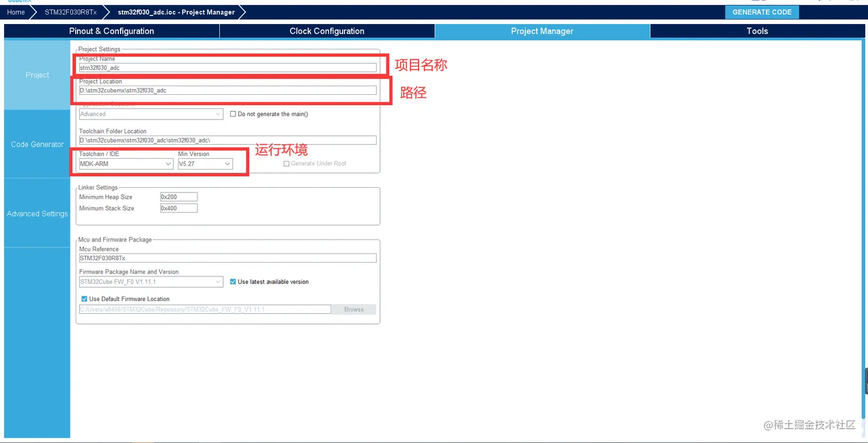Open the Project Manager tab
Screen dimensions: 868x443
[x=542, y=31]
